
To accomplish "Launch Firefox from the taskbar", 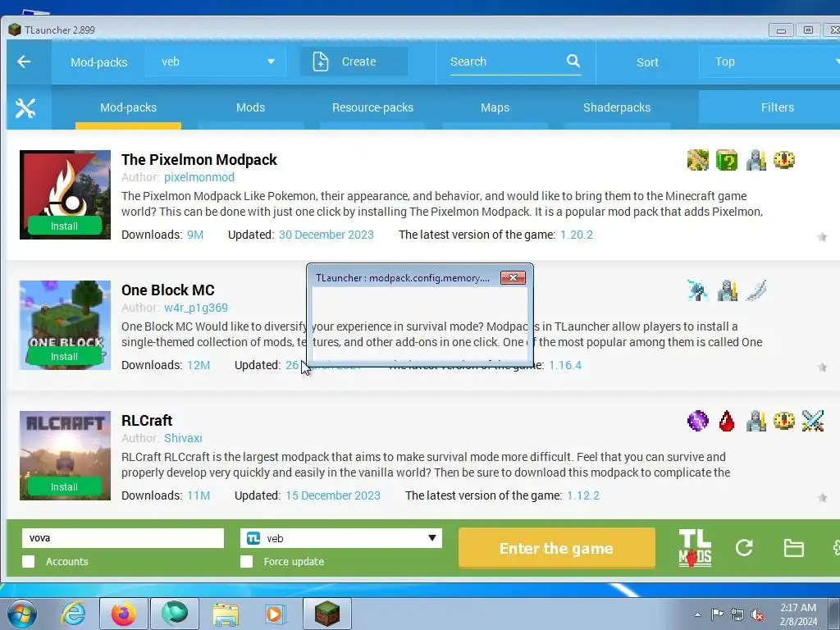I will coord(123,614).
